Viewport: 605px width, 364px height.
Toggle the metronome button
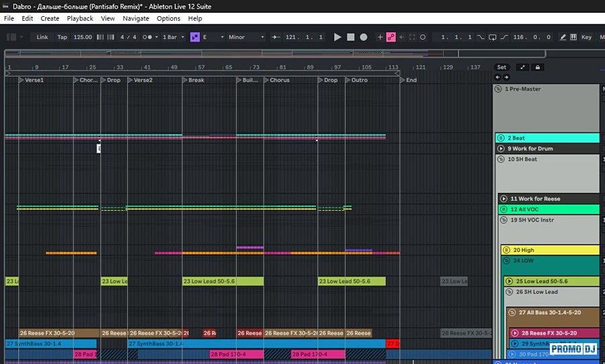(148, 38)
